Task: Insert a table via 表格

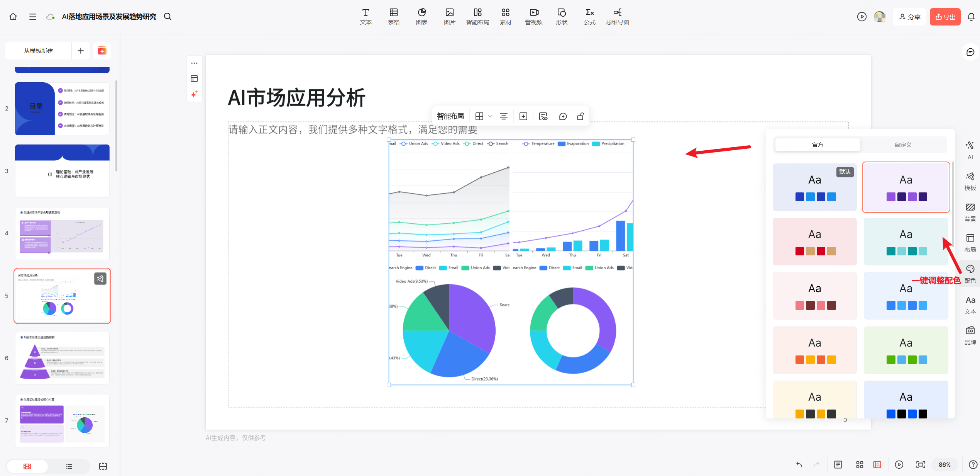Action: 394,17
